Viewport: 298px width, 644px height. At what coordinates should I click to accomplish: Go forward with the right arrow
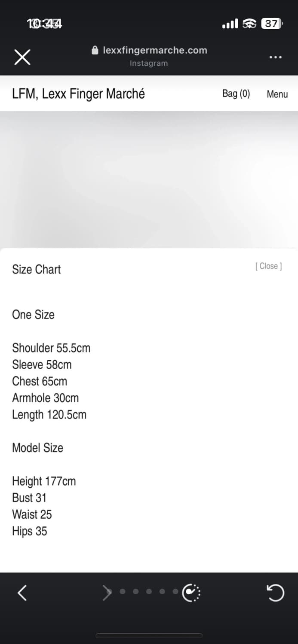pos(107,593)
